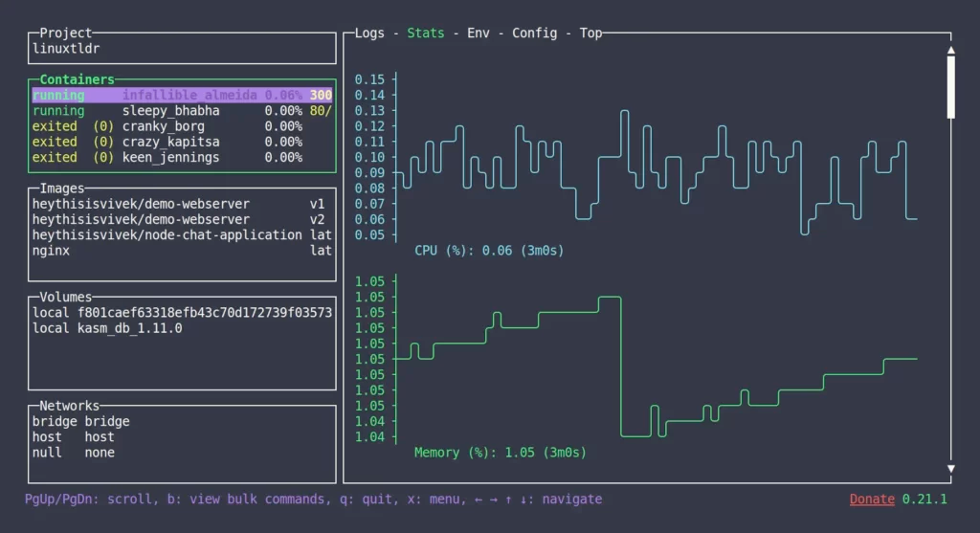Screen dimensions: 980x533
Task: Click the 0.05 CPU axis label
Action: 369,235
